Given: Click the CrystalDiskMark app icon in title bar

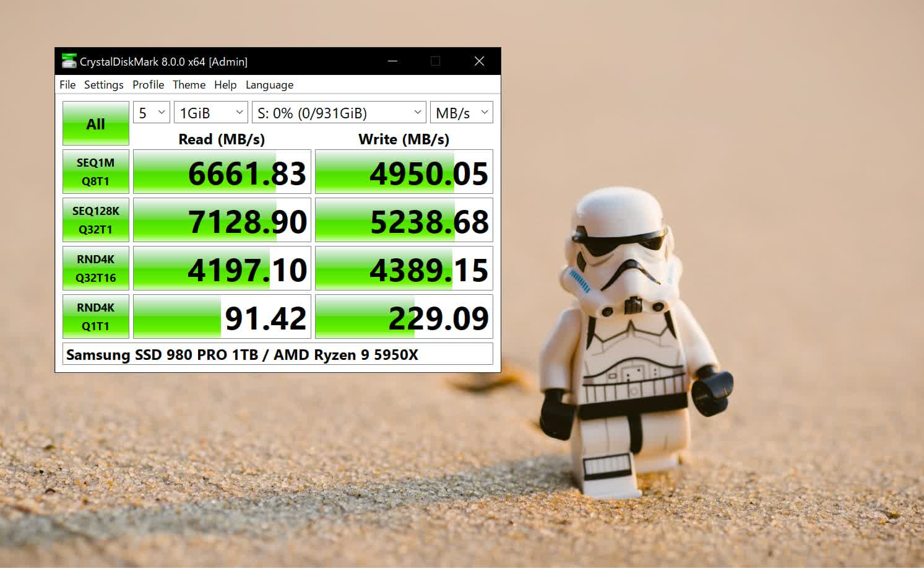Looking at the screenshot, I should pyautogui.click(x=69, y=61).
